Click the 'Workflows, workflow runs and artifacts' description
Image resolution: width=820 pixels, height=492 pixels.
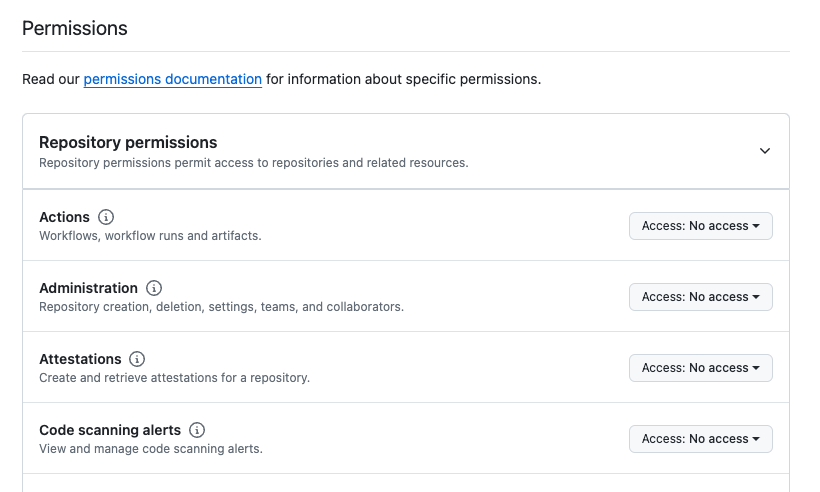coord(150,236)
